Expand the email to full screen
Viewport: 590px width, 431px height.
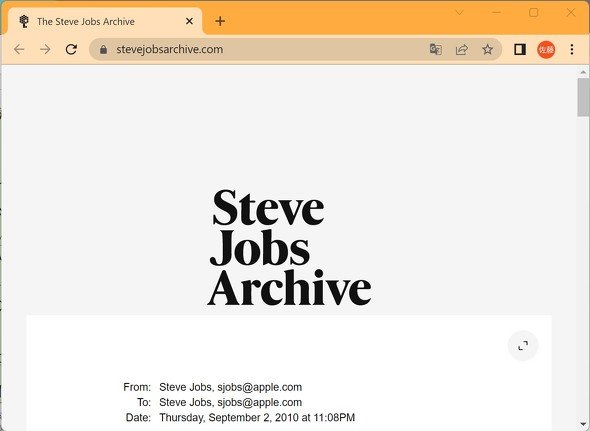(x=523, y=346)
